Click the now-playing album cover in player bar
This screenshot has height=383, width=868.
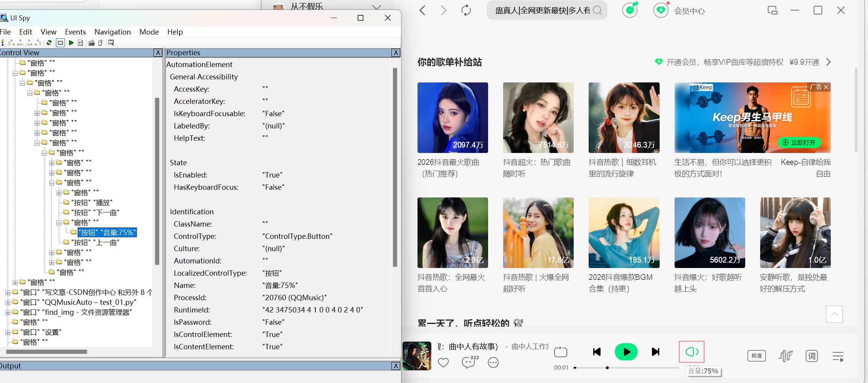pyautogui.click(x=417, y=356)
